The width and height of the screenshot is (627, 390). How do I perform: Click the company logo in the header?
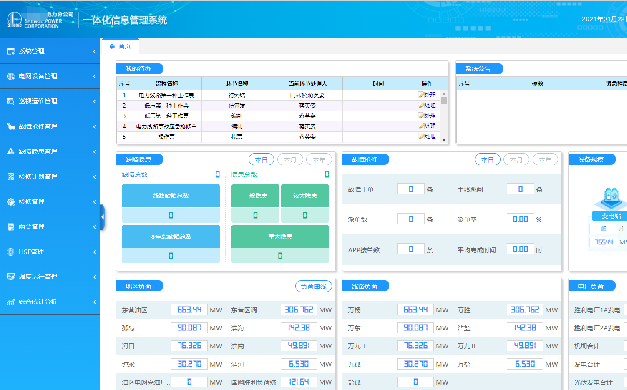pyautogui.click(x=14, y=20)
